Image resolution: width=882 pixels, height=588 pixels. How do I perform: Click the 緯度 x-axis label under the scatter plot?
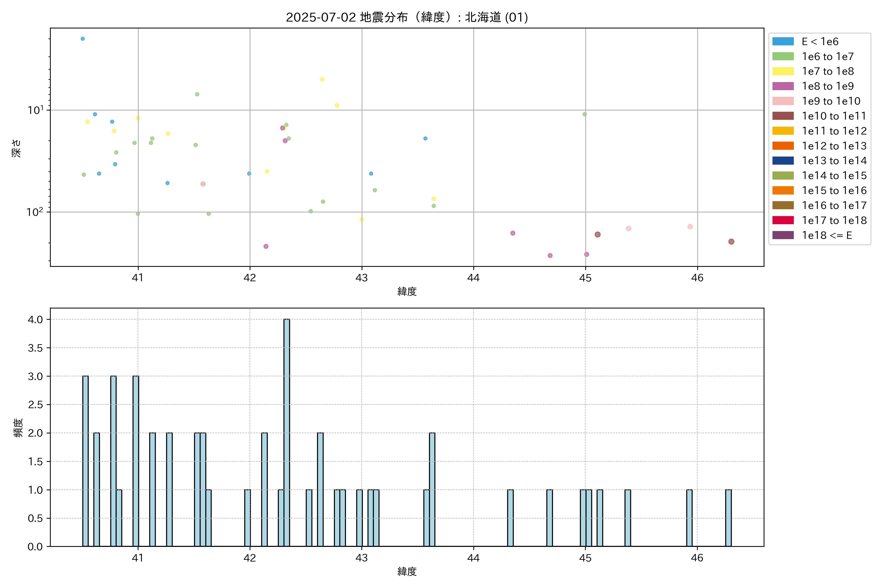point(407,291)
